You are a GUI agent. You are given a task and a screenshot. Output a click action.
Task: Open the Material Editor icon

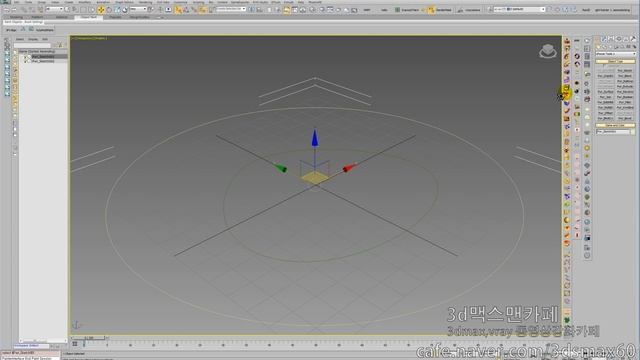point(312,9)
